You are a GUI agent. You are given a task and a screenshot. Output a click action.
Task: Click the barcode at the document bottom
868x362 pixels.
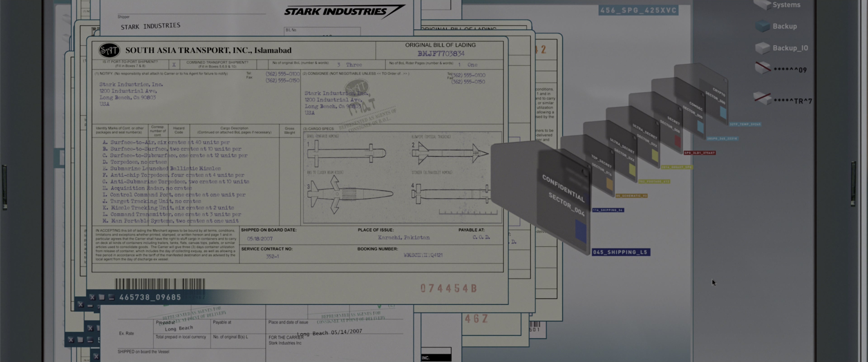click(160, 284)
